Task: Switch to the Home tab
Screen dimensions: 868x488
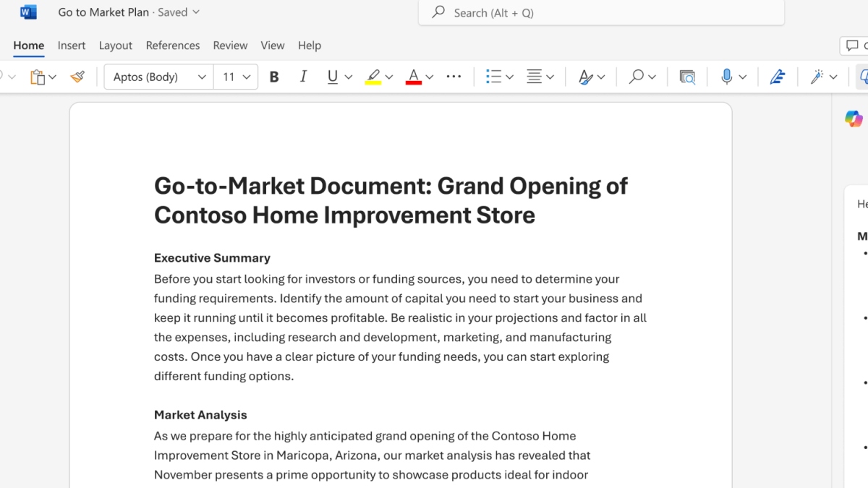Action: [x=29, y=46]
